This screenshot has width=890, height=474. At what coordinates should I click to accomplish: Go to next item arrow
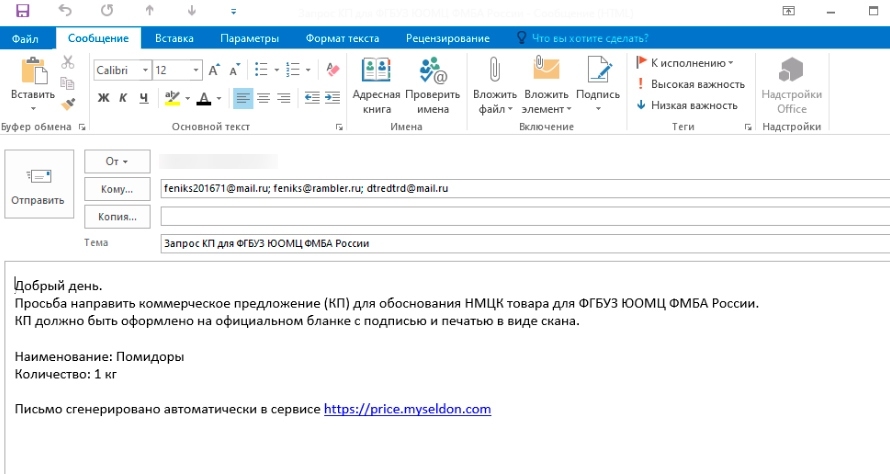pos(192,10)
